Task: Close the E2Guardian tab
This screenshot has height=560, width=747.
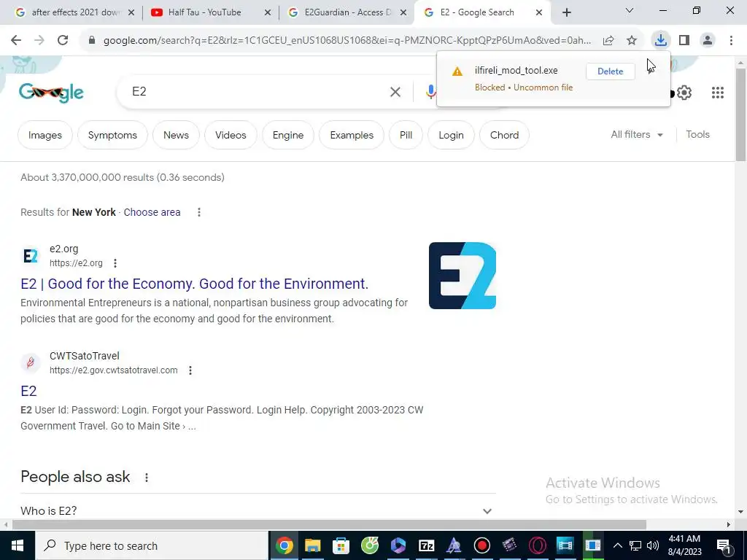Action: pos(403,13)
